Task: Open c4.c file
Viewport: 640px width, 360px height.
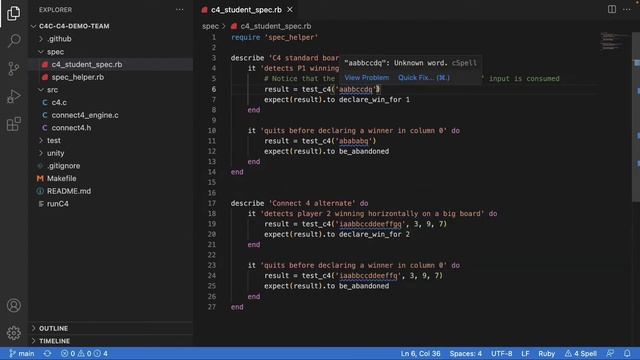Action: pos(111,102)
